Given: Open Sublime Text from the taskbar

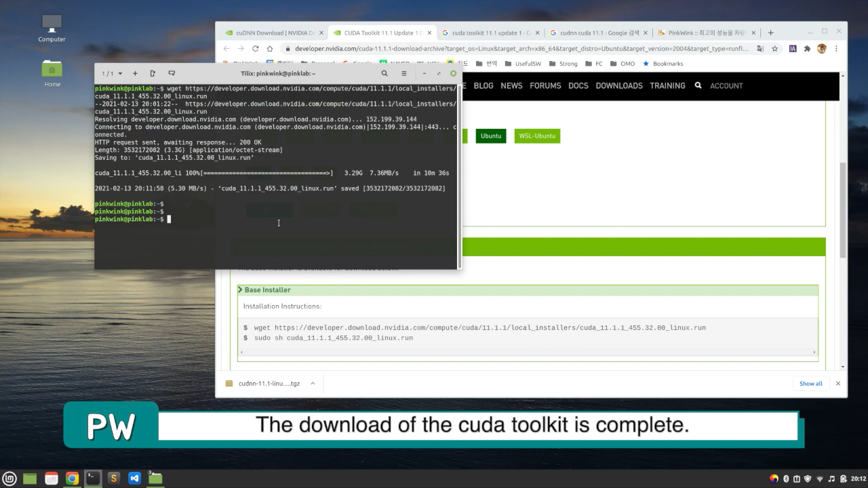Looking at the screenshot, I should pyautogui.click(x=114, y=479).
